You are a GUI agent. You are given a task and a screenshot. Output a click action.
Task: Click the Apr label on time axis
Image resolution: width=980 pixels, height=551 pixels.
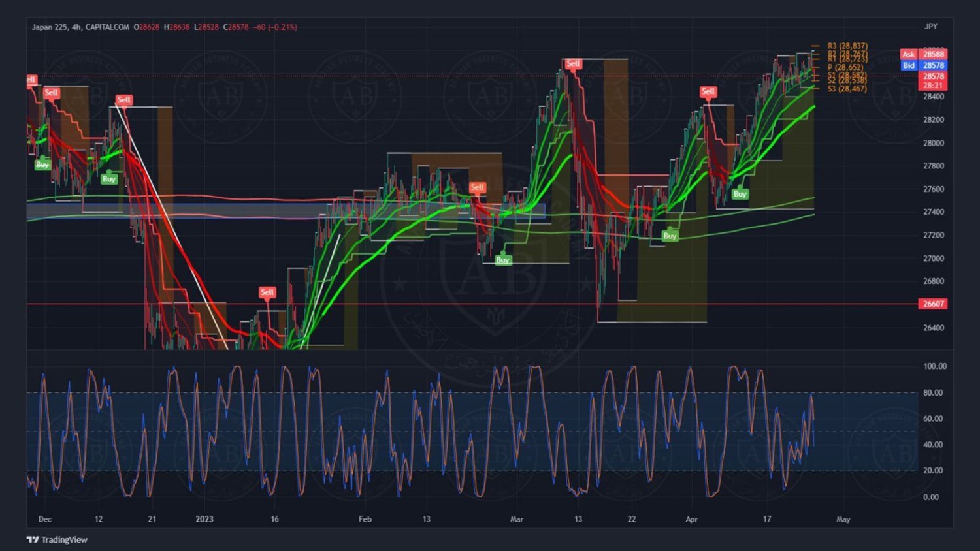pos(692,520)
